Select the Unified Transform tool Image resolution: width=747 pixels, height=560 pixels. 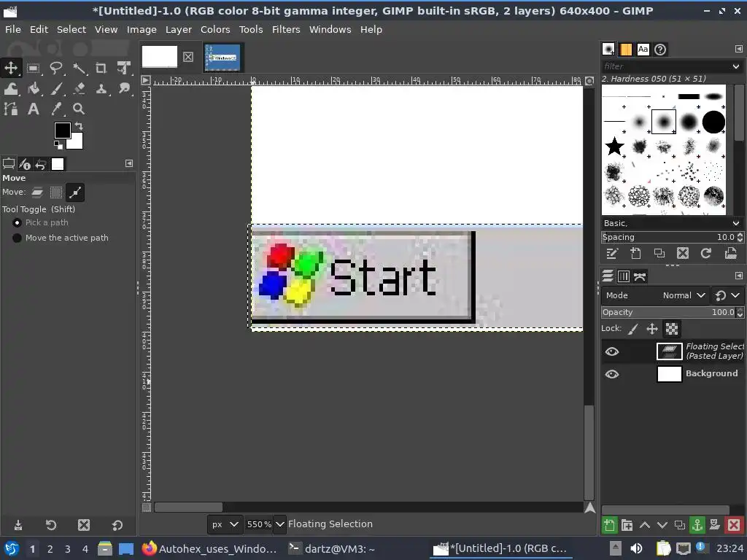coord(124,69)
